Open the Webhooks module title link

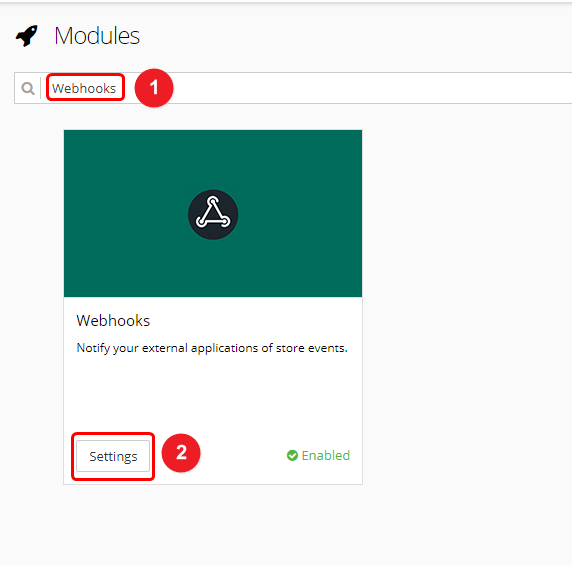(113, 321)
